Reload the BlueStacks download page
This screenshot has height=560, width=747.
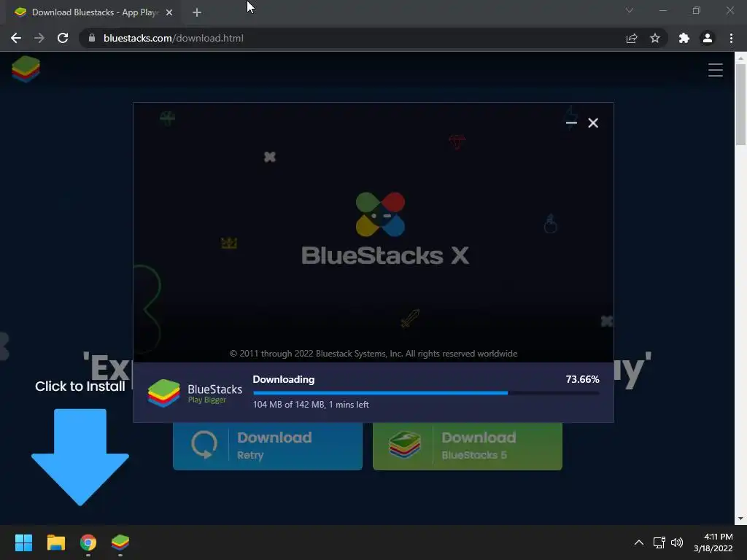pyautogui.click(x=63, y=38)
